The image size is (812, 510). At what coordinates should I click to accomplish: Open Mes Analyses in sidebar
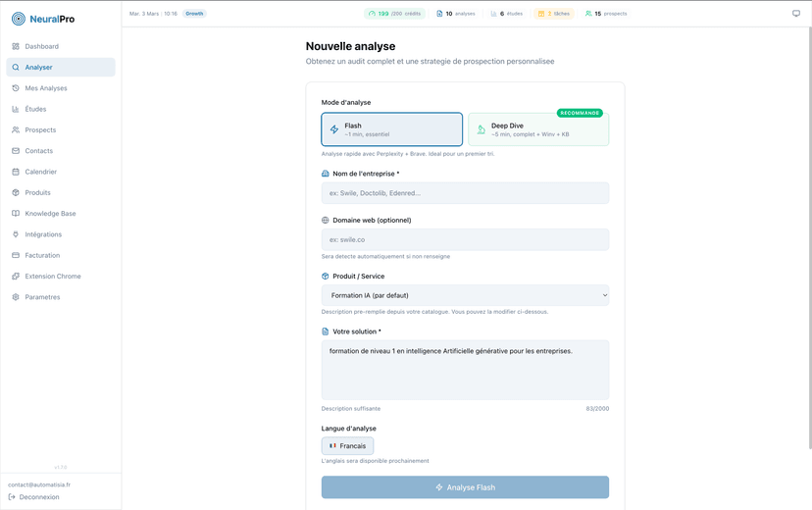point(46,88)
